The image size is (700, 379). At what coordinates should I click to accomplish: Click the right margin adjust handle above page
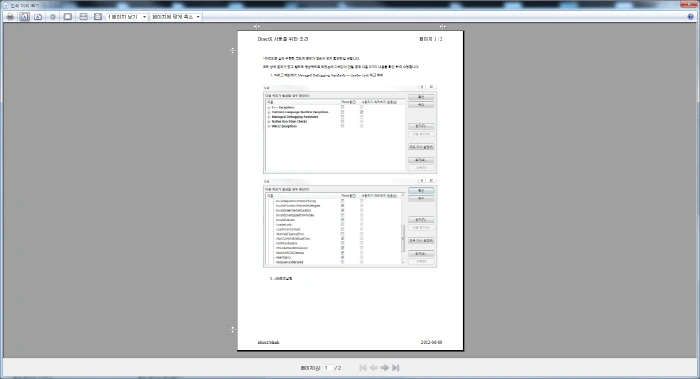click(442, 27)
